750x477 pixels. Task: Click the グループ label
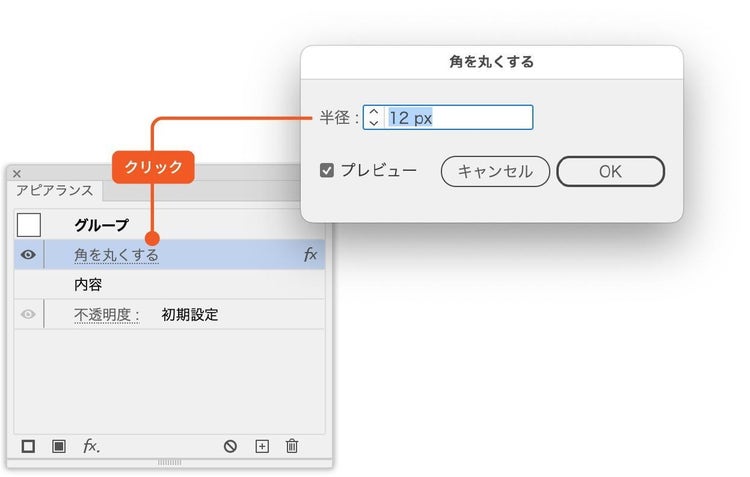tap(101, 225)
